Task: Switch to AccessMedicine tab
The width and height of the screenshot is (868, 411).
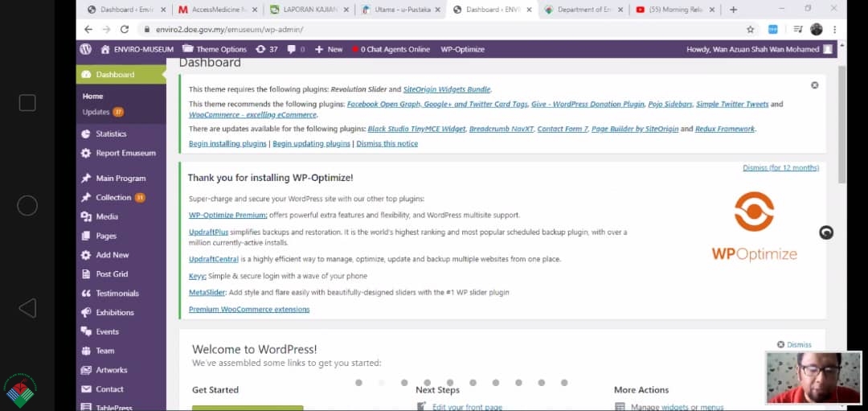Action: [218, 10]
